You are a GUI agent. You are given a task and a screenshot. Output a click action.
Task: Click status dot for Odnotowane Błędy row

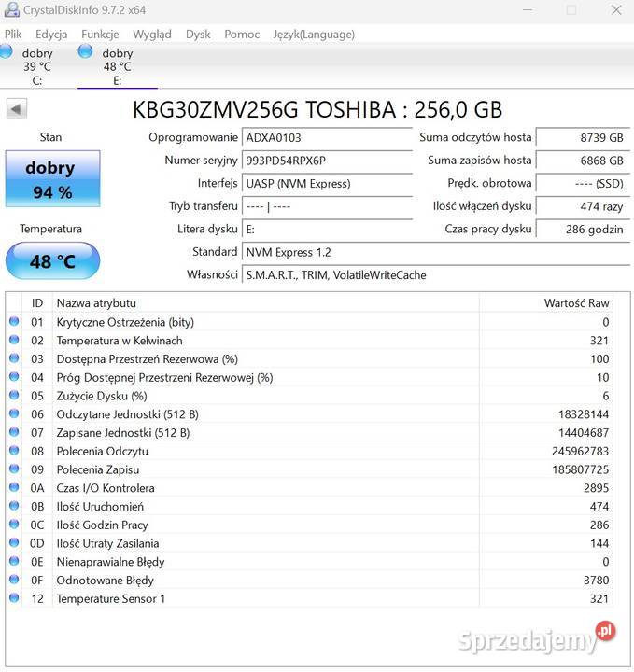14,579
